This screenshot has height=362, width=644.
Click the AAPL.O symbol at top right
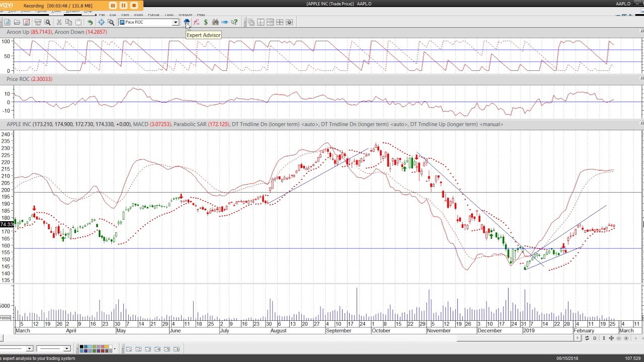point(623,4)
